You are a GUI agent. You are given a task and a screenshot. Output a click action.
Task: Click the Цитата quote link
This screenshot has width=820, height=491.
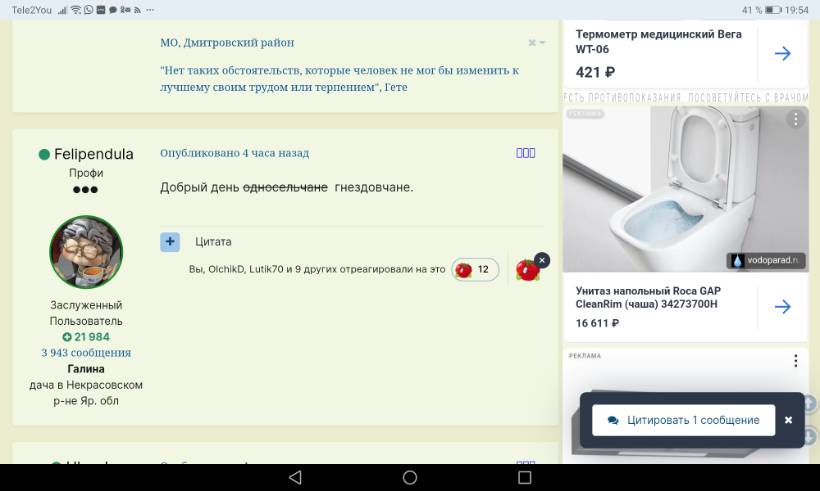[x=213, y=242]
